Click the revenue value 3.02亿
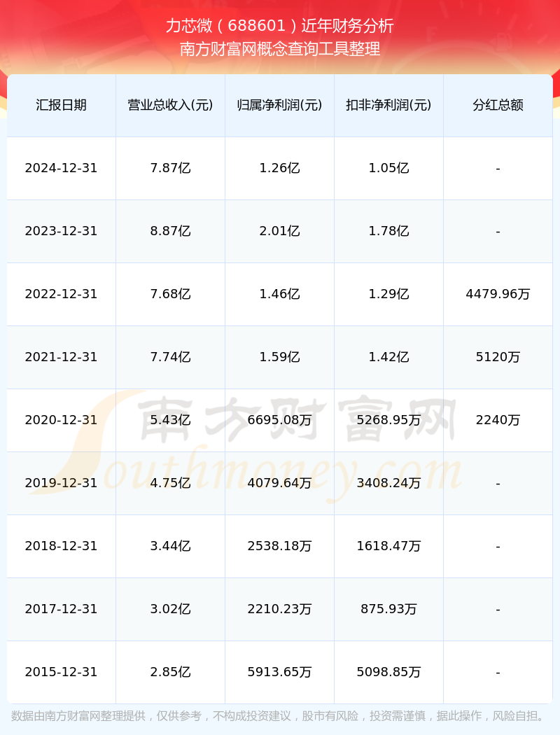 (x=171, y=610)
